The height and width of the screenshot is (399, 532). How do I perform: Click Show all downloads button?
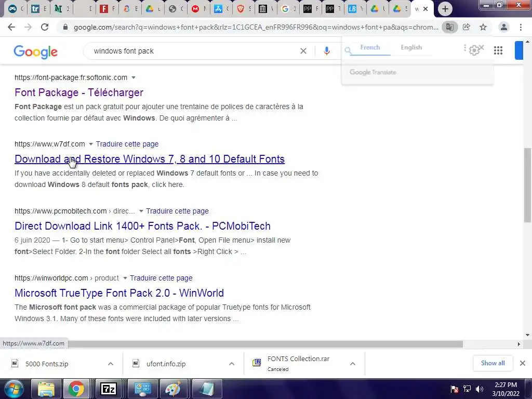pos(493,363)
